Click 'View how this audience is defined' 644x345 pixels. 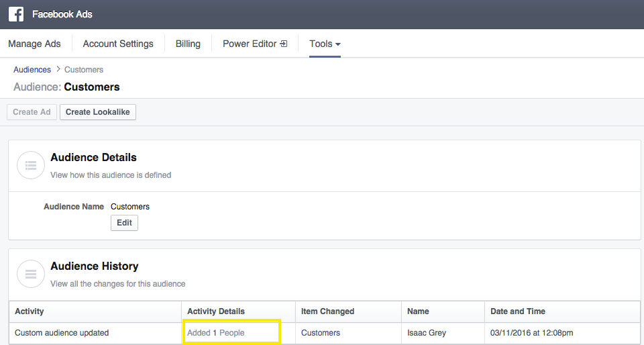pos(111,175)
